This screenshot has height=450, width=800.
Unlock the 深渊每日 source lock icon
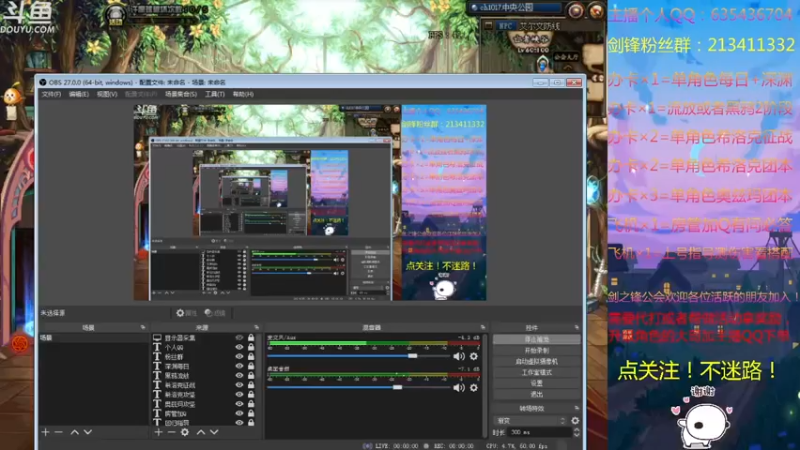point(251,366)
